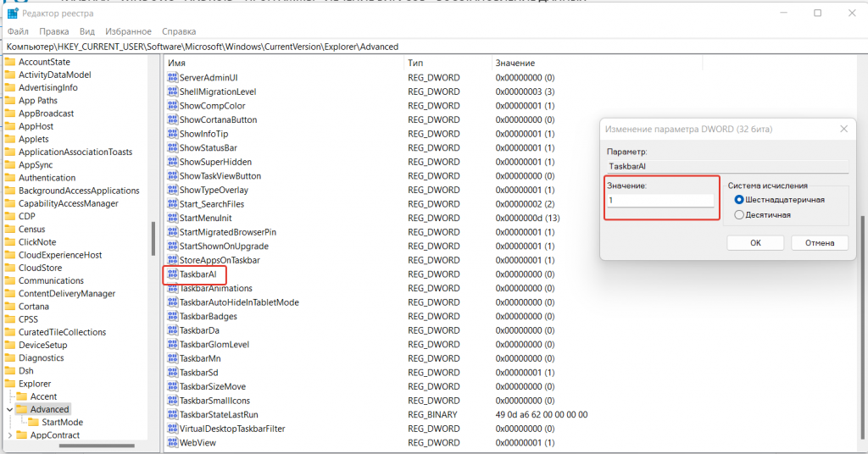The height and width of the screenshot is (454, 868).
Task: Click the TaskbarAl DWORD value icon
Action: tap(173, 274)
